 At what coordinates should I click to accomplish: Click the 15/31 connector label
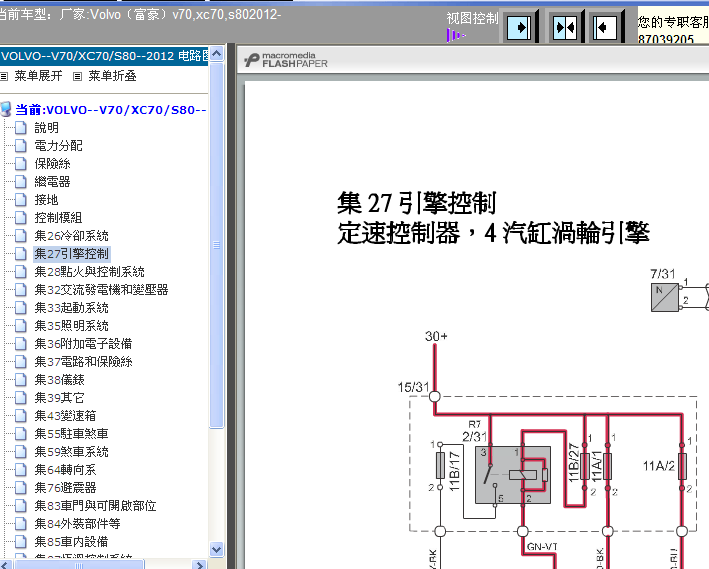(413, 387)
